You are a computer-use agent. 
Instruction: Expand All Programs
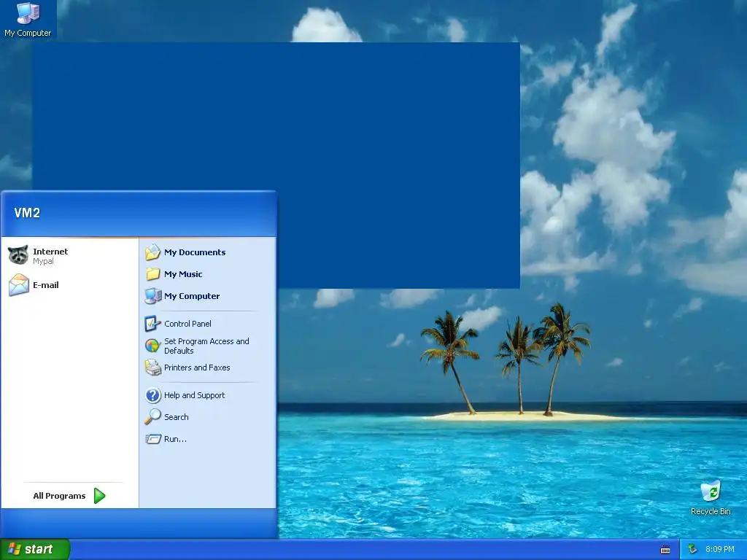[x=69, y=496]
